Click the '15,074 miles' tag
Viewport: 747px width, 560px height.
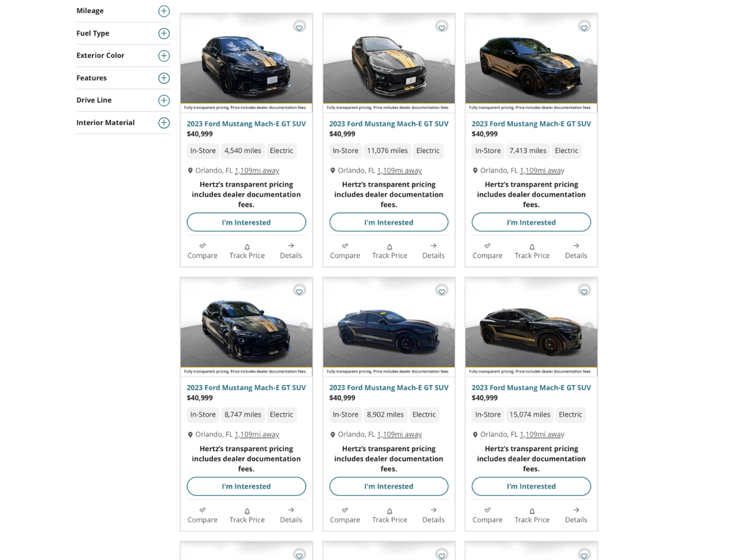(530, 414)
